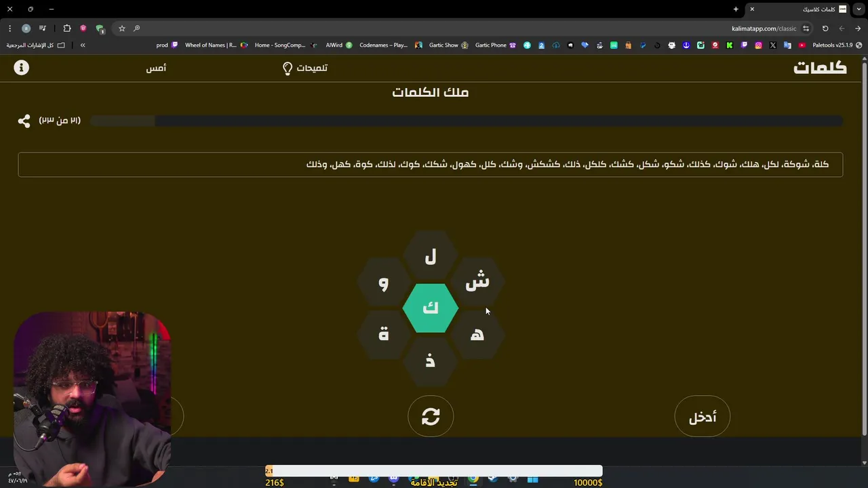
Task: Open the Instagram bookmark icon
Action: pyautogui.click(x=758, y=45)
